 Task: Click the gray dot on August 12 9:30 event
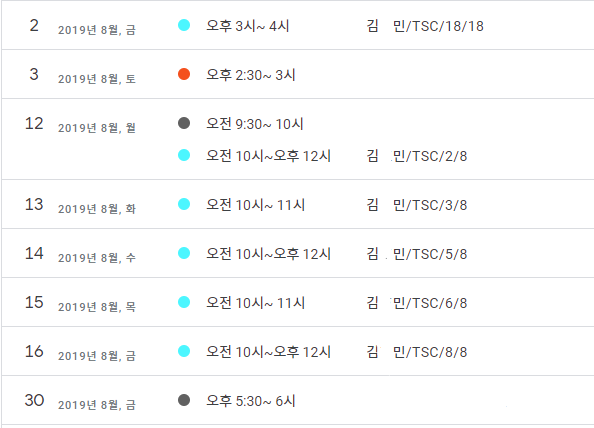184,123
